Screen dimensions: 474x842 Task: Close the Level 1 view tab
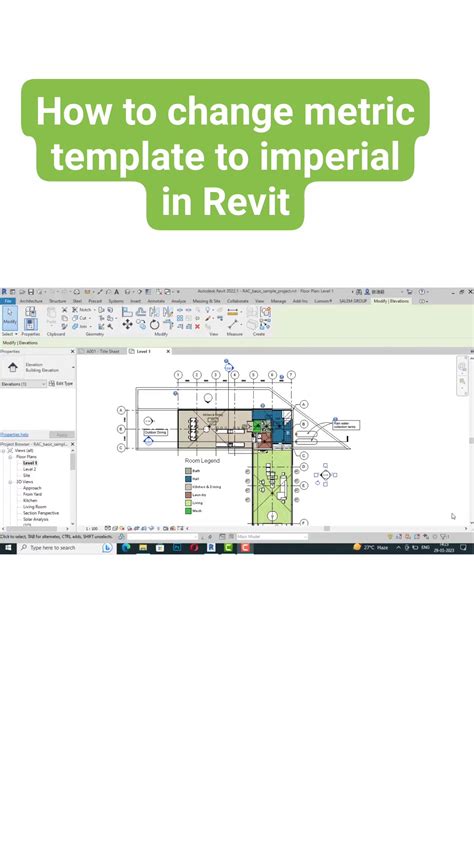(167, 351)
